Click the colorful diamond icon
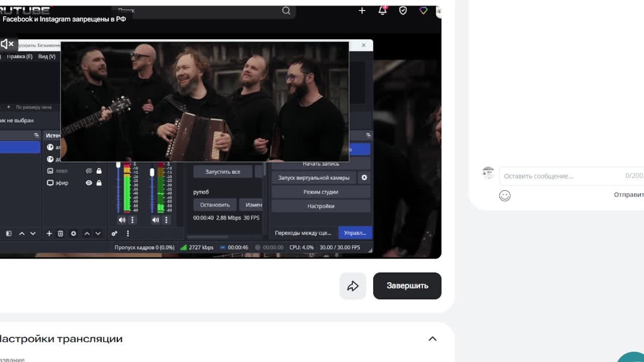This screenshot has height=362, width=644. (x=424, y=11)
